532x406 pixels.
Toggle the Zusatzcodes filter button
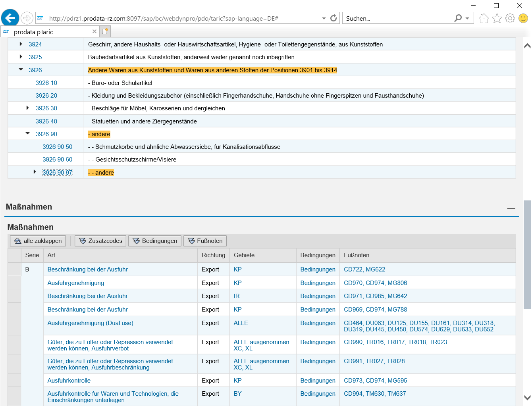pos(100,241)
